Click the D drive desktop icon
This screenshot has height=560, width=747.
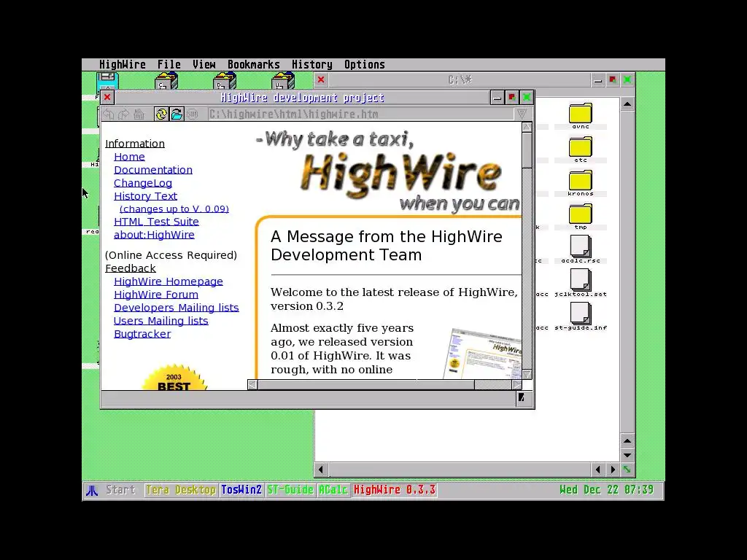coord(225,81)
